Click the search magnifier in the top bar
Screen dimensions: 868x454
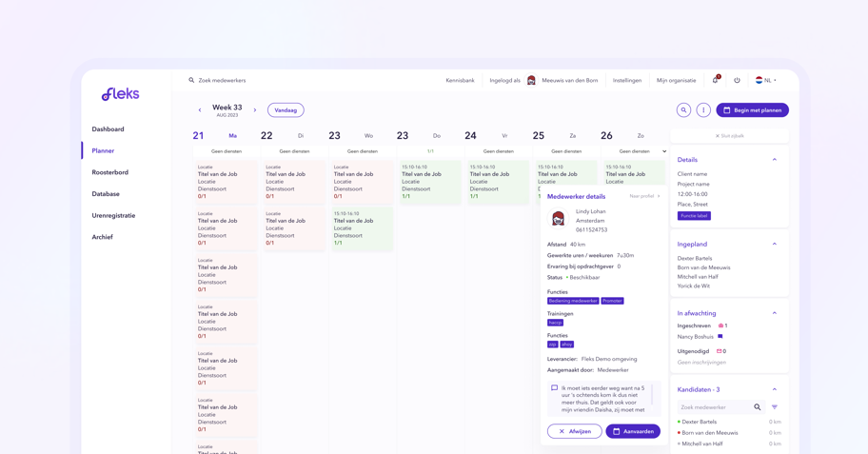191,80
